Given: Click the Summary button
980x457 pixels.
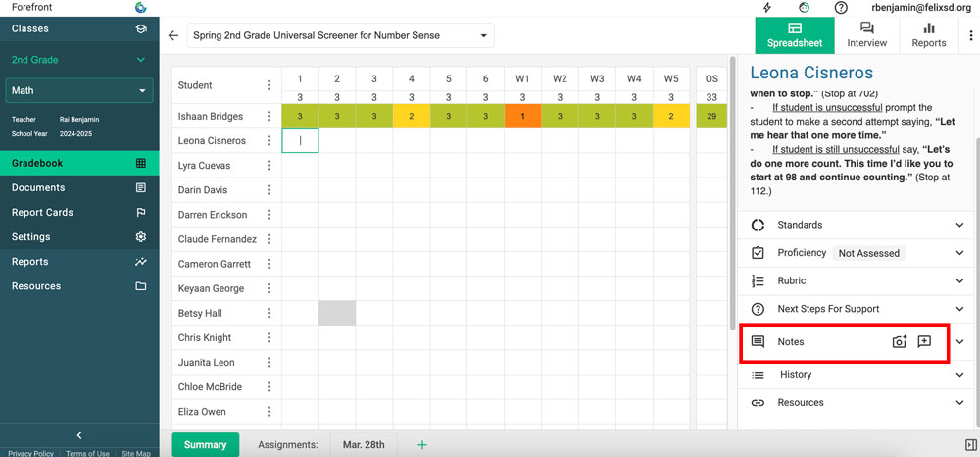Looking at the screenshot, I should 205,445.
